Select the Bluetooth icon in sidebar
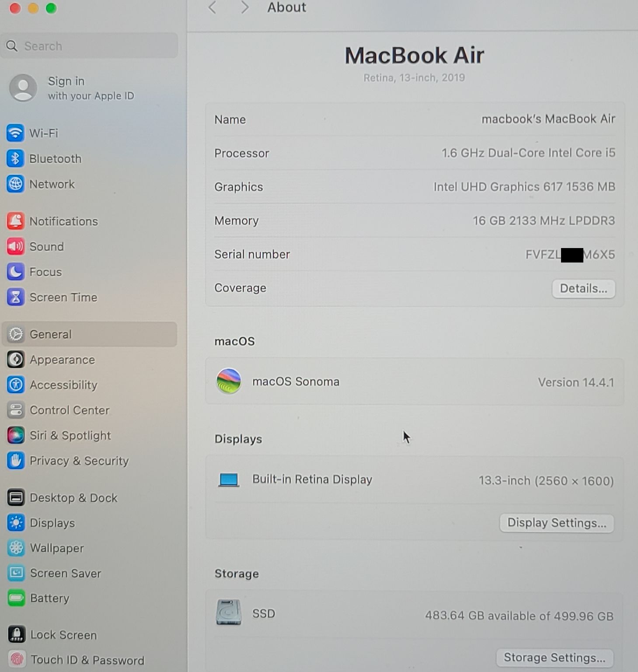Viewport: 638px width, 672px height. 15,159
